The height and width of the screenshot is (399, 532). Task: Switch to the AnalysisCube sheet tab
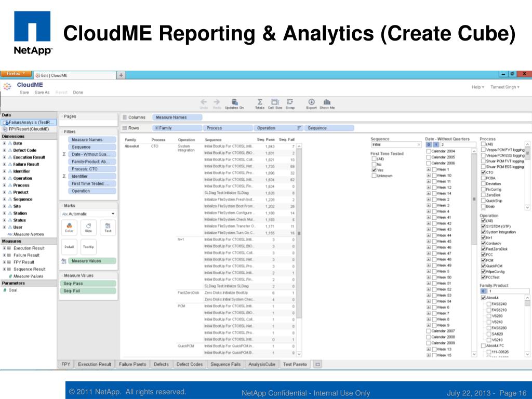click(x=262, y=364)
